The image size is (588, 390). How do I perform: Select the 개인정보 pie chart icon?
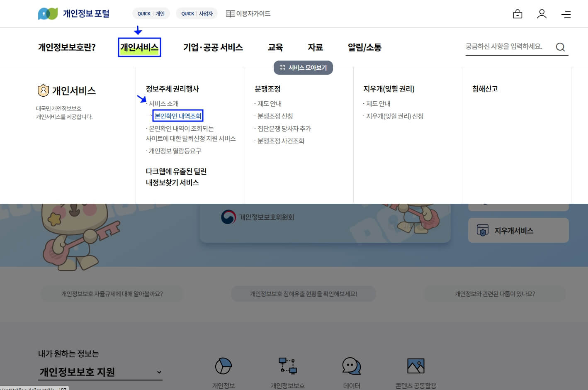click(x=224, y=366)
